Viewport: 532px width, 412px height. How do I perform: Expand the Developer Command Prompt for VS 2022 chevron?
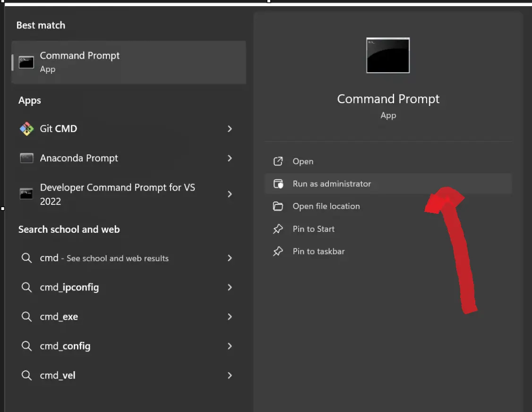[230, 194]
